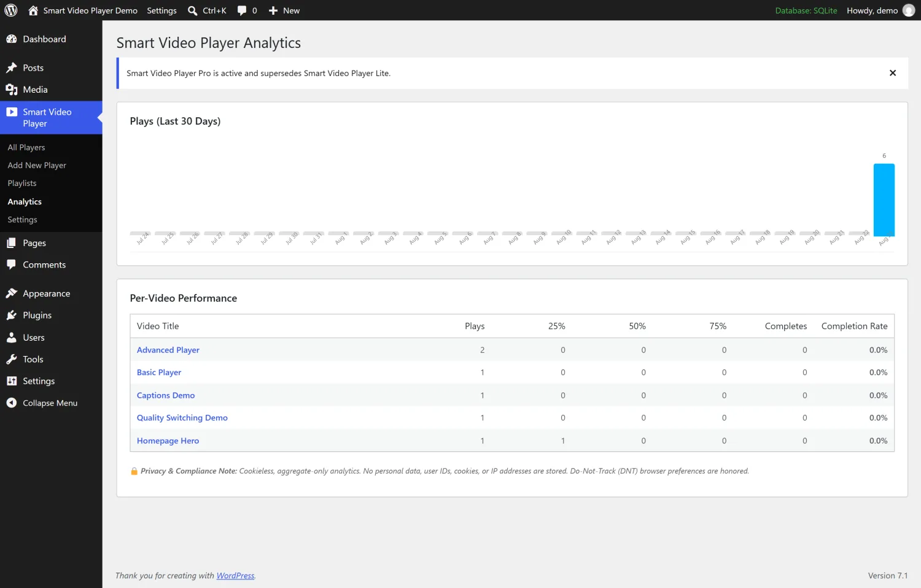Image resolution: width=921 pixels, height=588 pixels.
Task: Open the Homepage Hero video link
Action: [168, 441]
